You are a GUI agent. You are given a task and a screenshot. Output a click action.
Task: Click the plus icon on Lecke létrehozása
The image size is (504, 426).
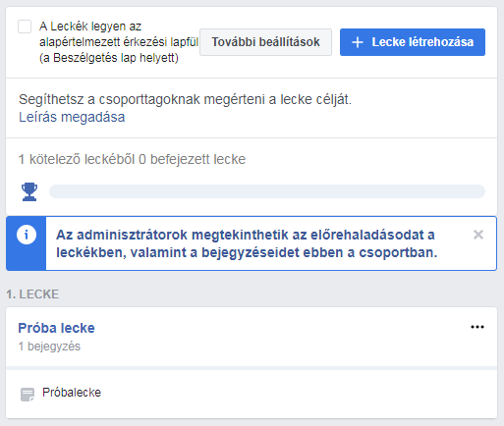(358, 42)
